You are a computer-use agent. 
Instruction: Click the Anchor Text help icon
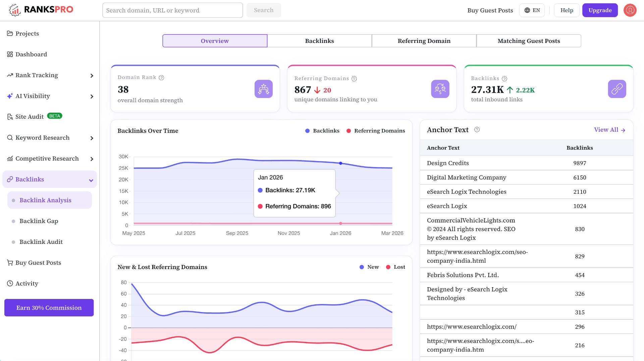pos(477,130)
